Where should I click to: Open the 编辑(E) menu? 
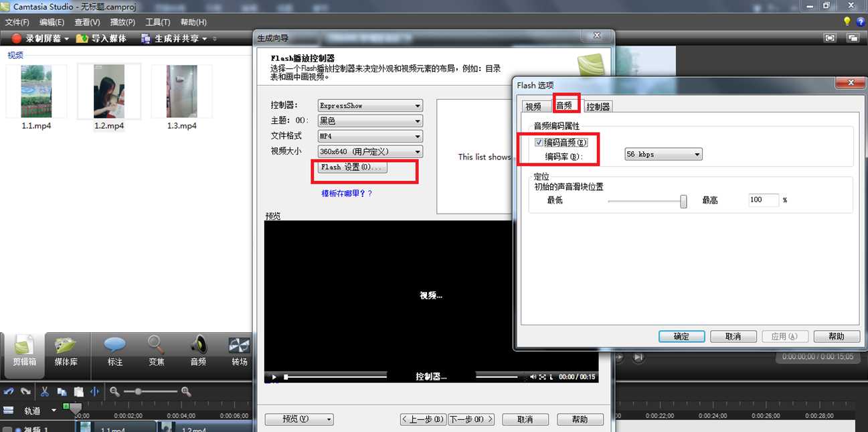52,22
